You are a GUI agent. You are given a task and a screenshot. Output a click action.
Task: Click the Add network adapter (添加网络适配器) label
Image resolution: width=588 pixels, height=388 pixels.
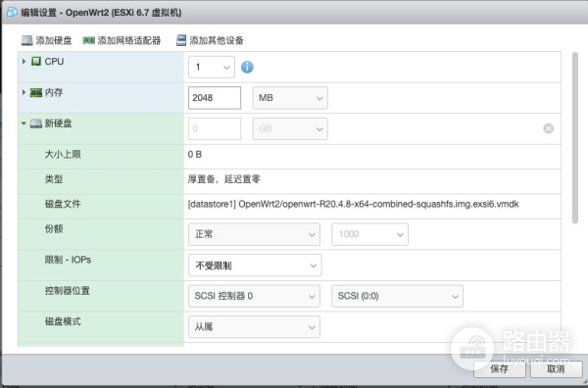tap(129, 40)
